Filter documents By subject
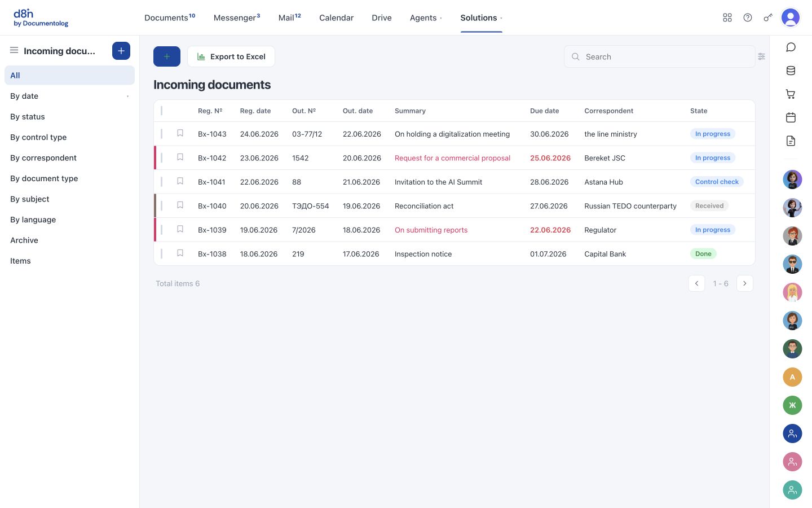Screen dimensions: 812x508 pyautogui.click(x=69, y=199)
